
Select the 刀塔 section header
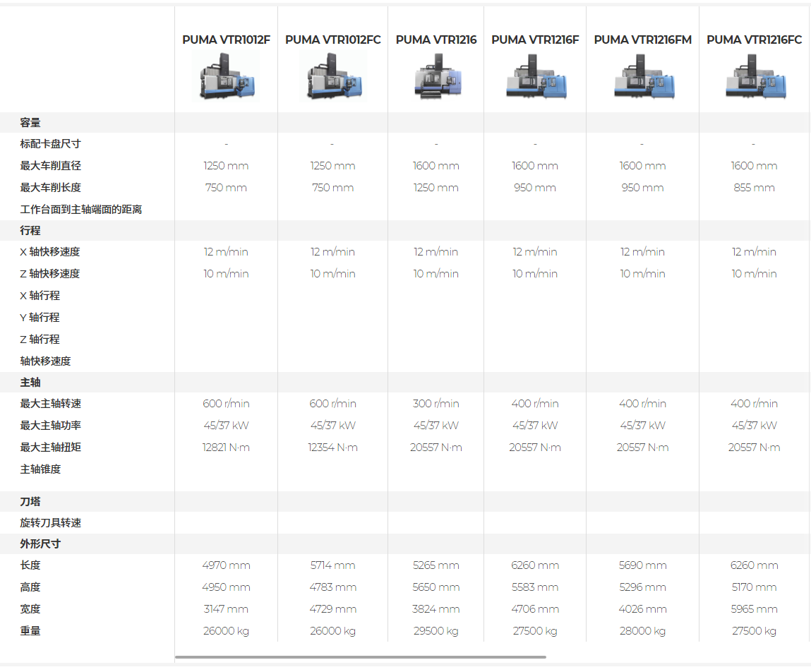30,501
